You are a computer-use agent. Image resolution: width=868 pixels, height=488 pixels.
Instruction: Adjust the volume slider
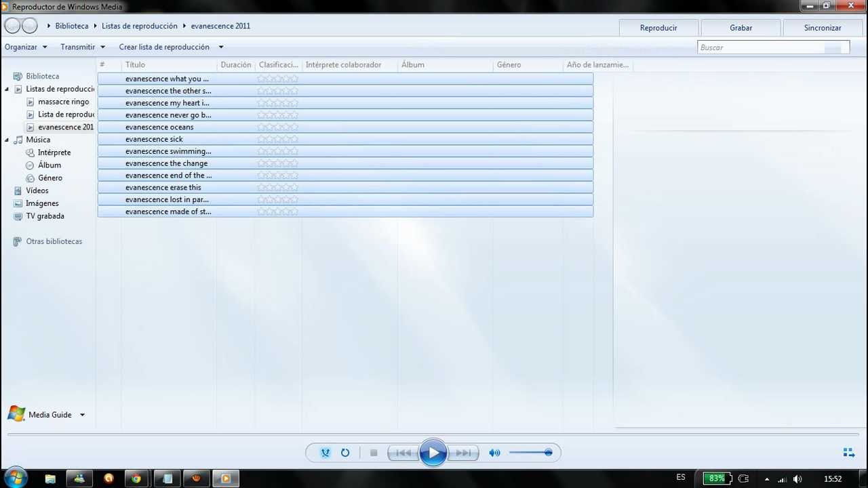pos(530,453)
